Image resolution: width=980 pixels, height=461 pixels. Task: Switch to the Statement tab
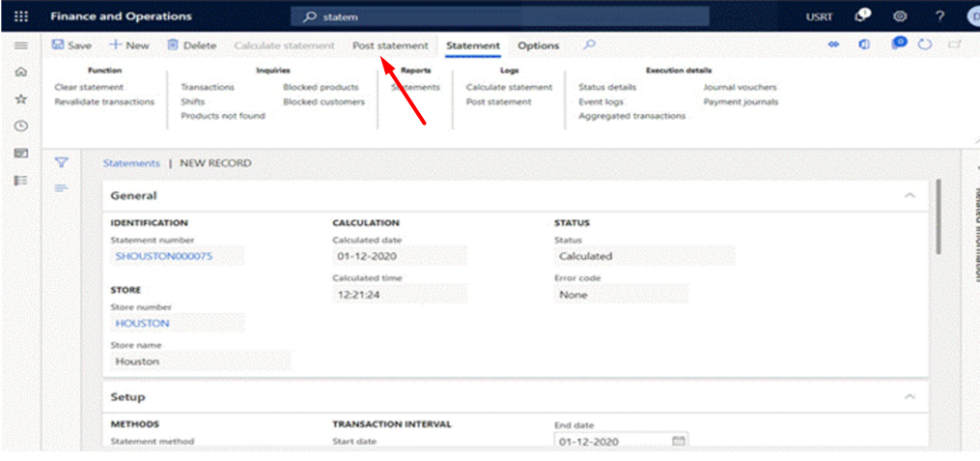tap(473, 45)
